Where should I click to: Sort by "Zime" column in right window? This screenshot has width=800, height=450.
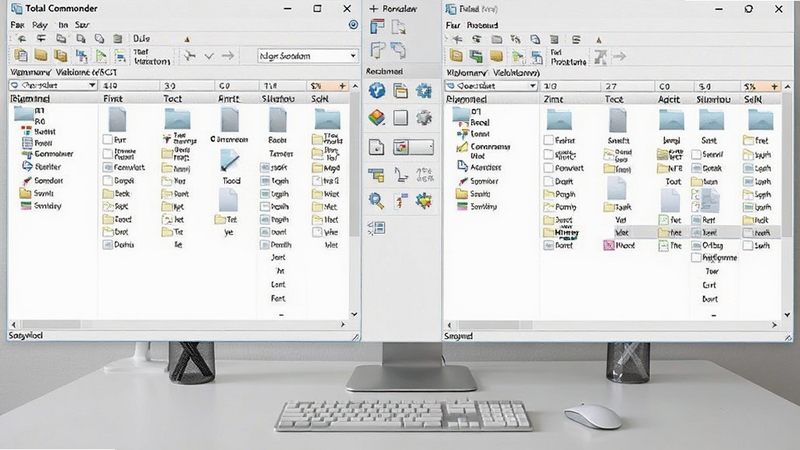pos(554,99)
